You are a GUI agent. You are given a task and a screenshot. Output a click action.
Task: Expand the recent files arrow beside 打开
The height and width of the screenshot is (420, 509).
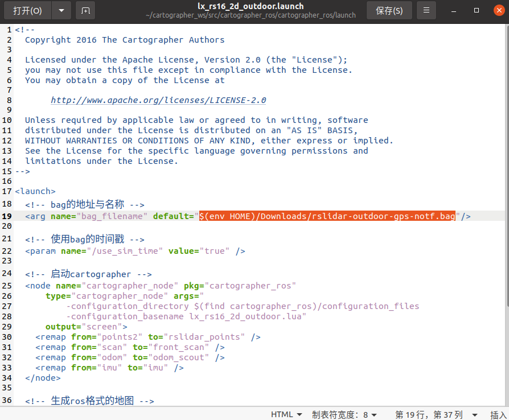(x=61, y=11)
